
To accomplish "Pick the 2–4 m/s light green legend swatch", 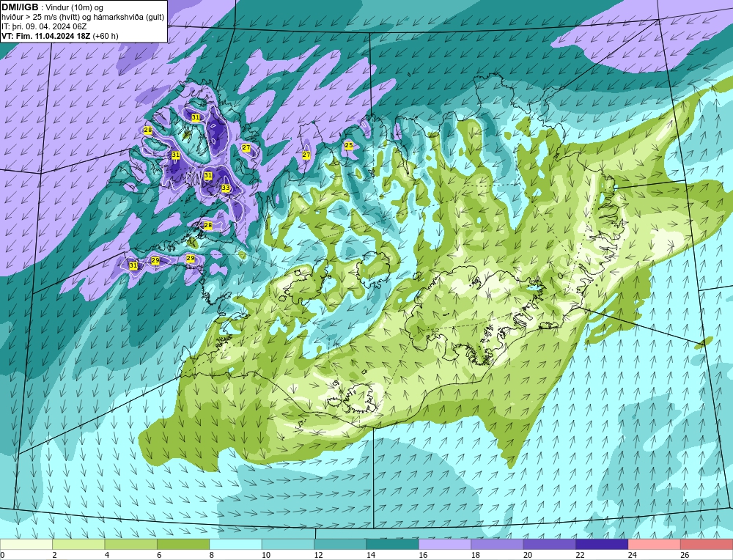I will pos(78,544).
